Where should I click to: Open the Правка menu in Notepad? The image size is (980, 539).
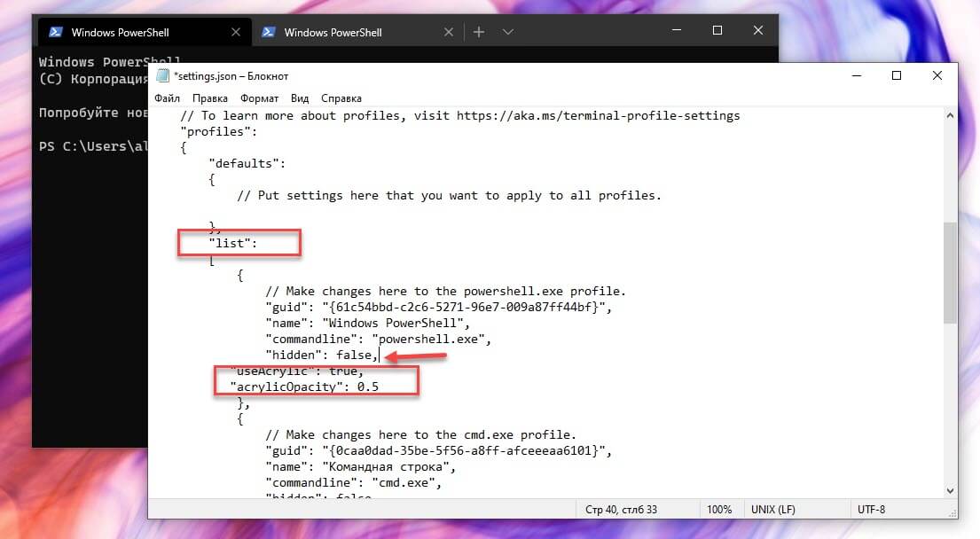pos(210,98)
